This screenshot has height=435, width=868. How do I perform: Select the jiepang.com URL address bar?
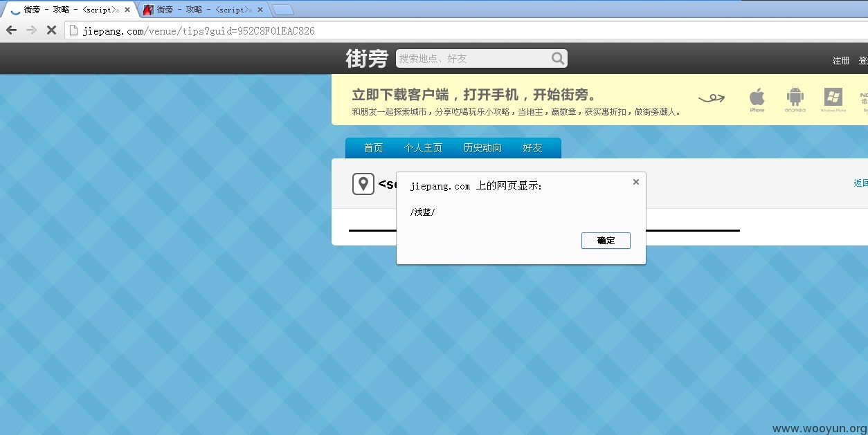[x=467, y=30]
